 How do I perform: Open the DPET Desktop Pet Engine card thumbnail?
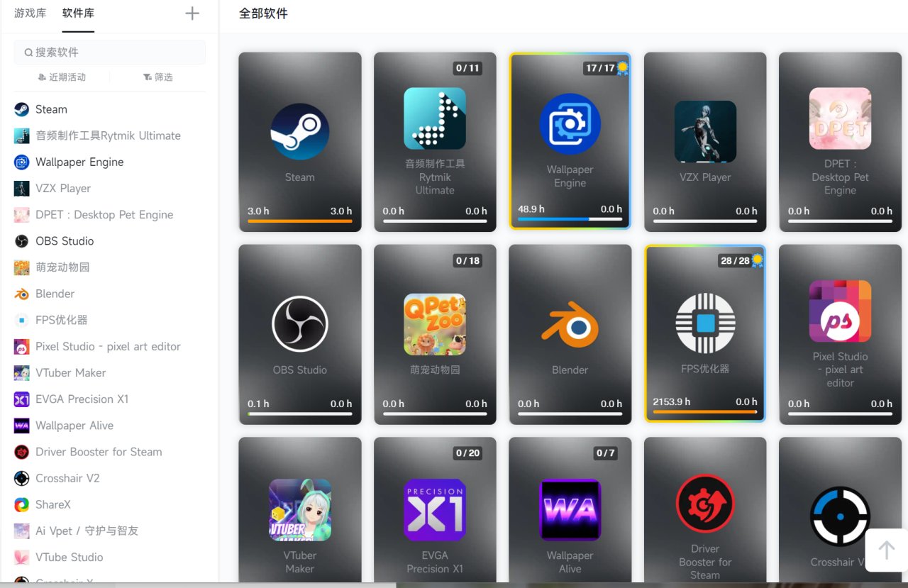[x=841, y=118]
